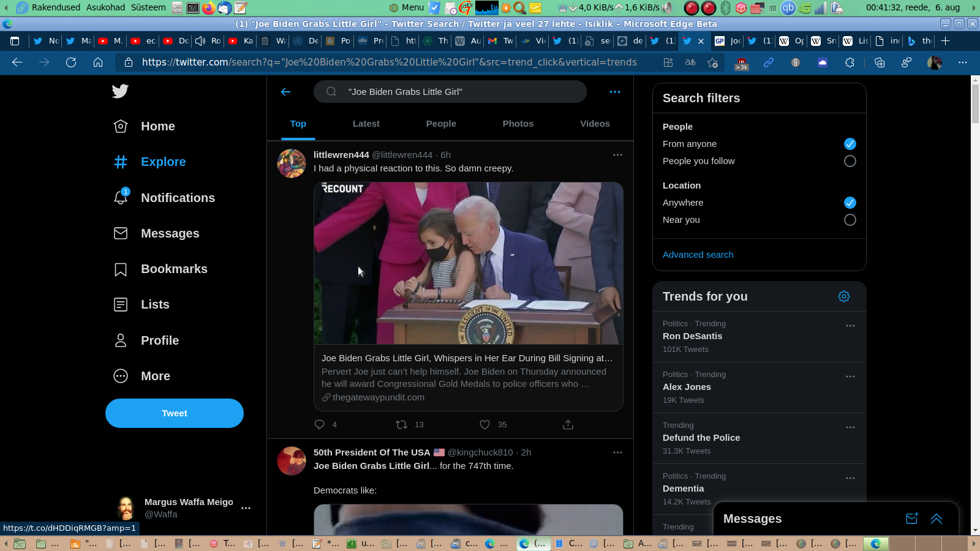Add this page to favorites
Viewport: 980px width, 551px height.
coord(712,62)
